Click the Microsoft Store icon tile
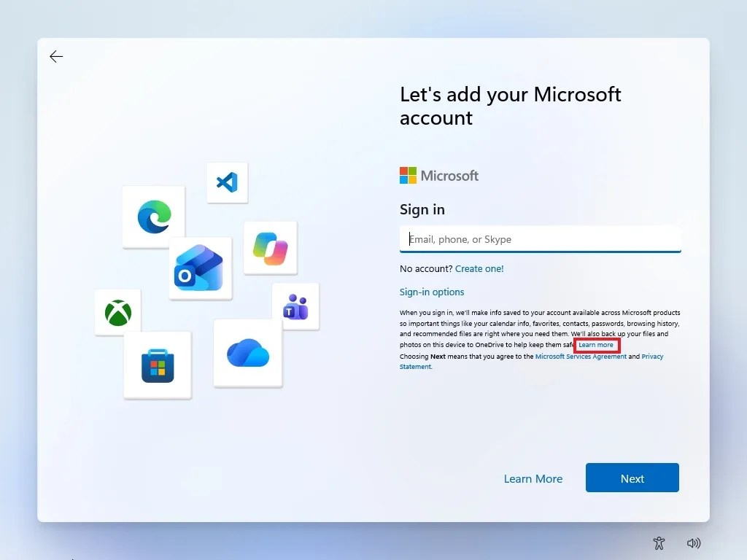This screenshot has width=747, height=560. point(158,365)
